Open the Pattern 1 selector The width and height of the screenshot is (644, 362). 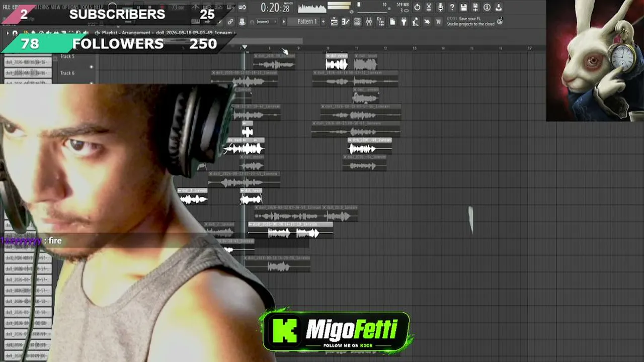[x=307, y=22]
